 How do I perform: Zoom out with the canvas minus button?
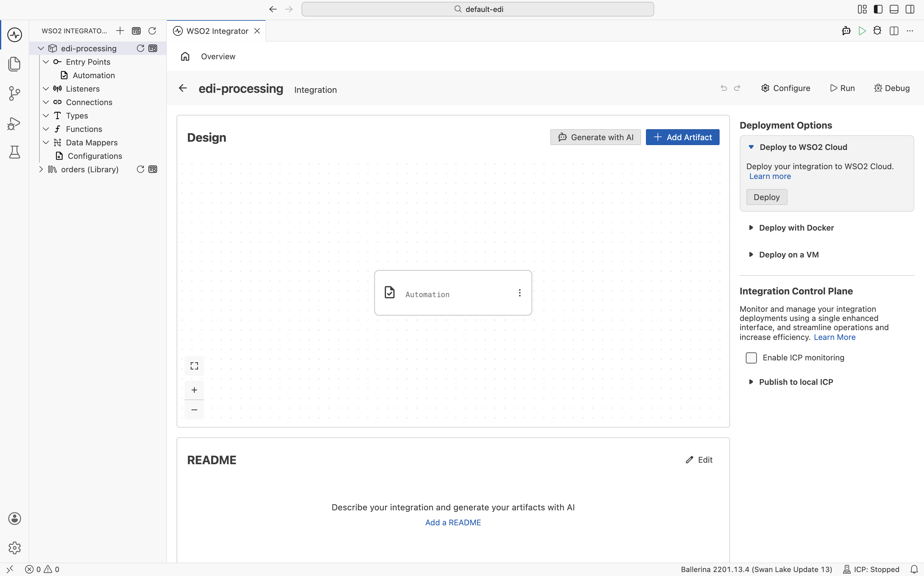(x=194, y=410)
